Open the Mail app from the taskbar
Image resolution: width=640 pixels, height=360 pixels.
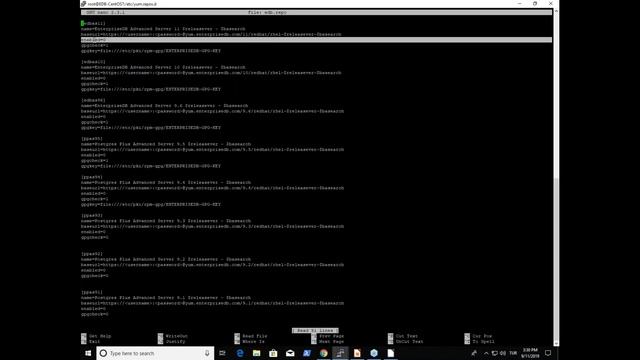290,353
